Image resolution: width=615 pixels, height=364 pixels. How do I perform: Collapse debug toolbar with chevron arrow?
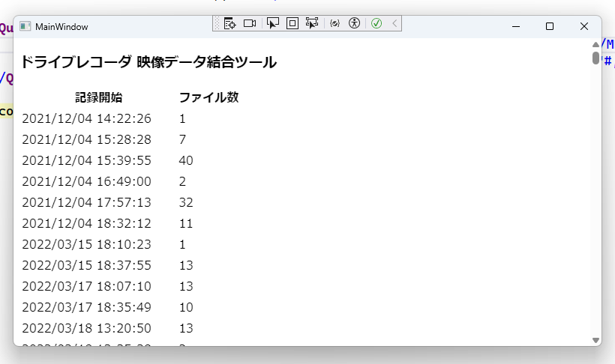coord(394,23)
